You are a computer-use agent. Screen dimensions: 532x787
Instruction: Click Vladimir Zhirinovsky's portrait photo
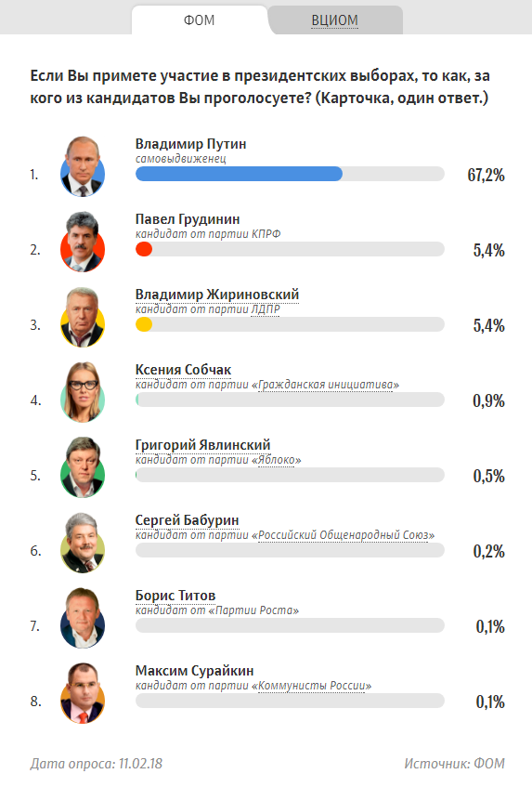[x=83, y=317]
